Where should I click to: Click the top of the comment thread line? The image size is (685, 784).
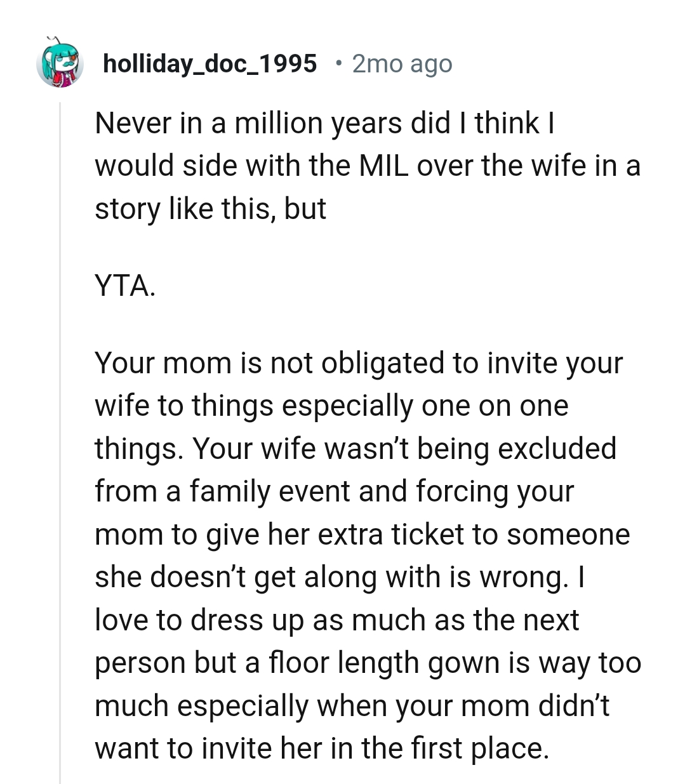click(60, 111)
